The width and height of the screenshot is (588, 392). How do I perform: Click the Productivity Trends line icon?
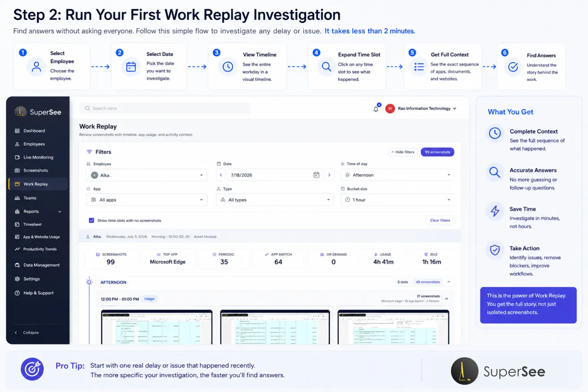point(17,249)
